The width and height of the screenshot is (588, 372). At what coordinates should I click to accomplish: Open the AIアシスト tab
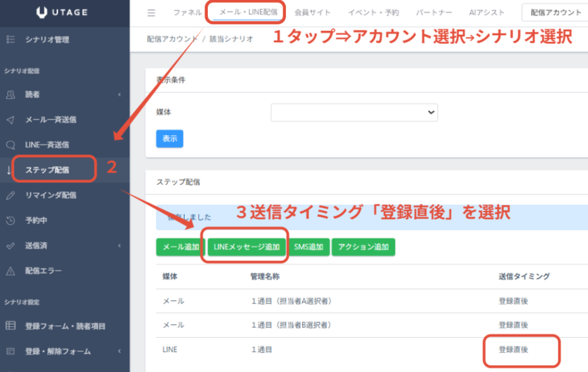(487, 13)
